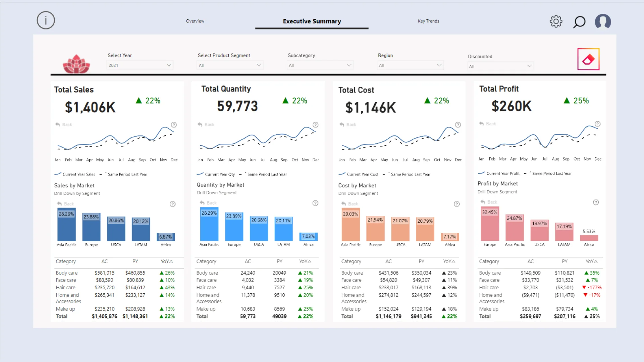Click help icon on Total Quantity trend chart
Image resolution: width=644 pixels, height=362 pixels.
[315, 125]
